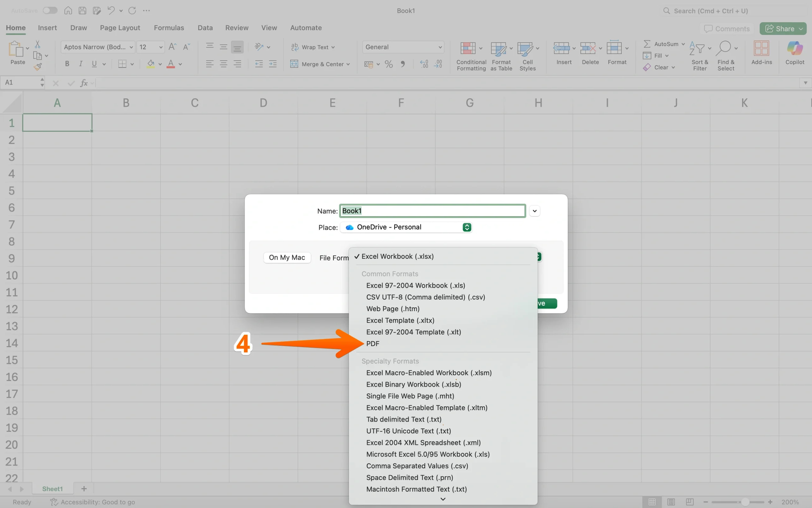Click the Share button
Viewport: 812px width, 508px height.
[783, 29]
